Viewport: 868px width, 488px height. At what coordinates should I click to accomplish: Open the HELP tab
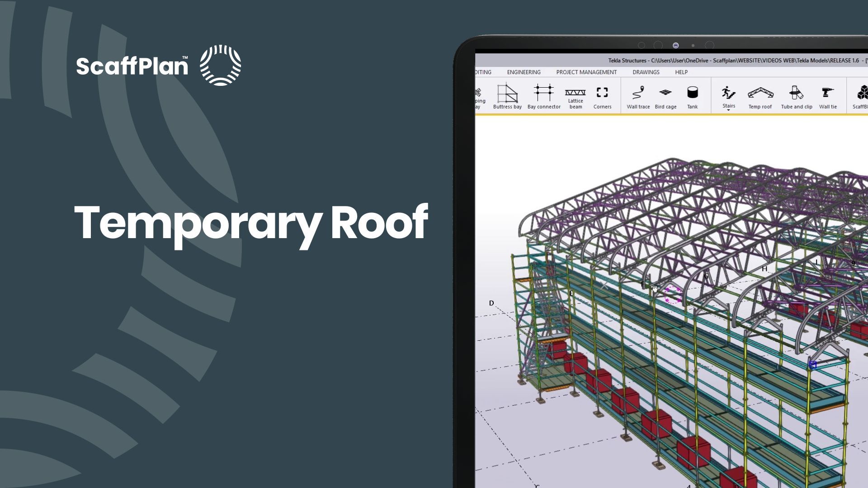pos(681,72)
